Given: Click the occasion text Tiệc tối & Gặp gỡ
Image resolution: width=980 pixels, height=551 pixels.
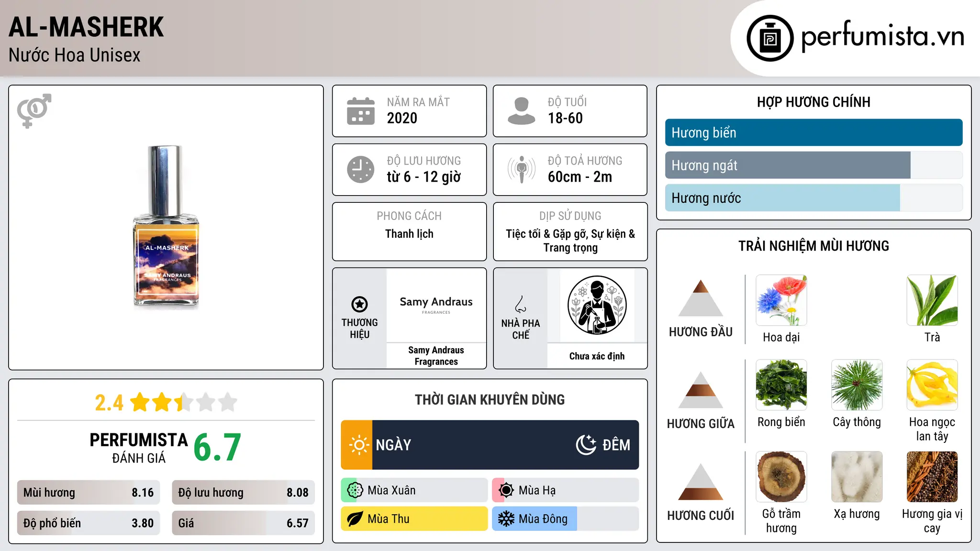Looking at the screenshot, I should [546, 234].
